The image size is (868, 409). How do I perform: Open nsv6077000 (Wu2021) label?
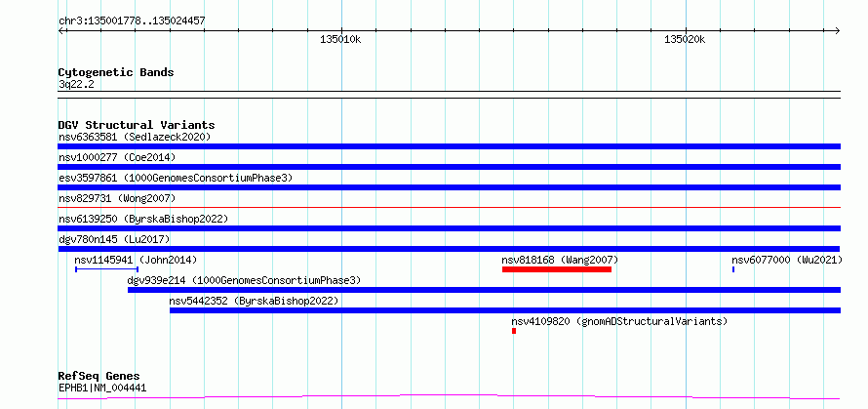point(787,260)
